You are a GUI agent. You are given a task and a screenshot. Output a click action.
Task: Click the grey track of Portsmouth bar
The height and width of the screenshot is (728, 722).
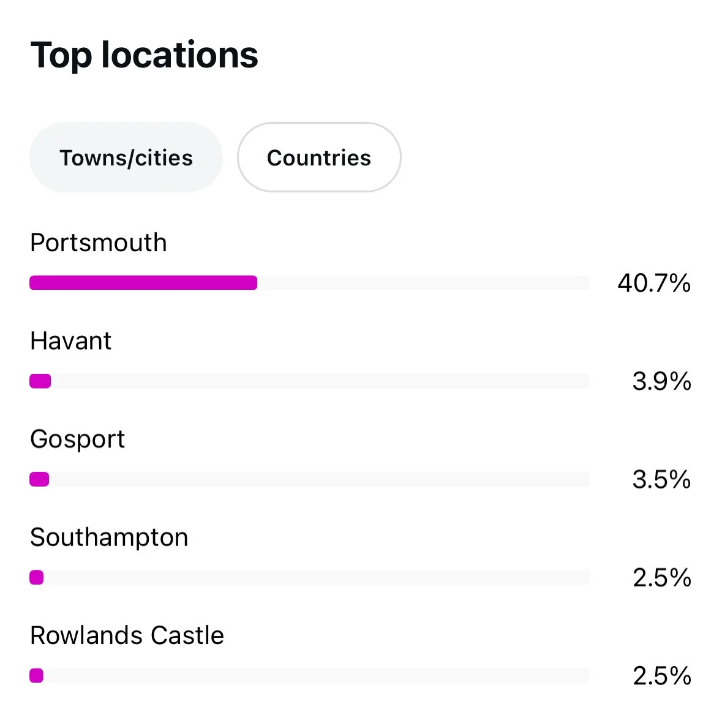click(423, 282)
